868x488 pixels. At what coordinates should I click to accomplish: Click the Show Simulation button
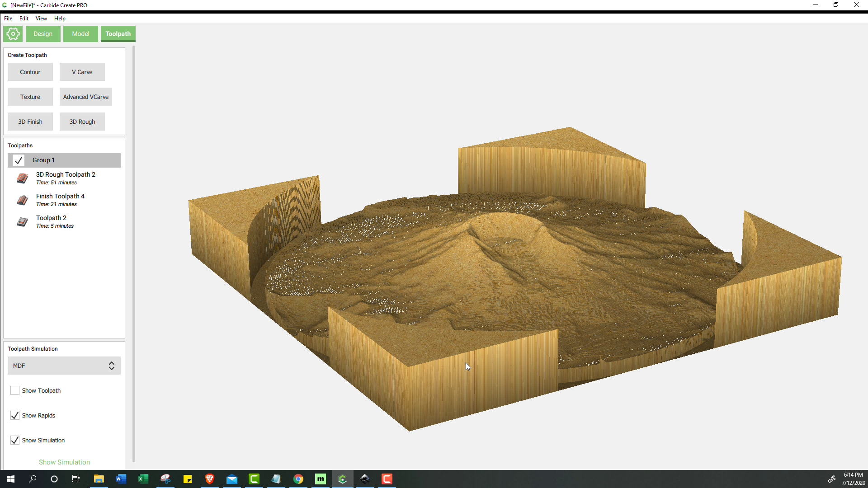tap(64, 461)
